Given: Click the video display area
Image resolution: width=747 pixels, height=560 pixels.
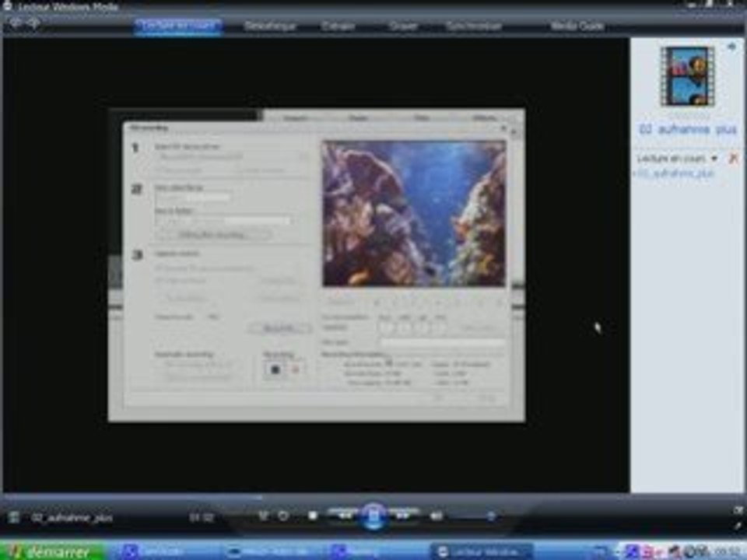Looking at the screenshot, I should click(316, 264).
